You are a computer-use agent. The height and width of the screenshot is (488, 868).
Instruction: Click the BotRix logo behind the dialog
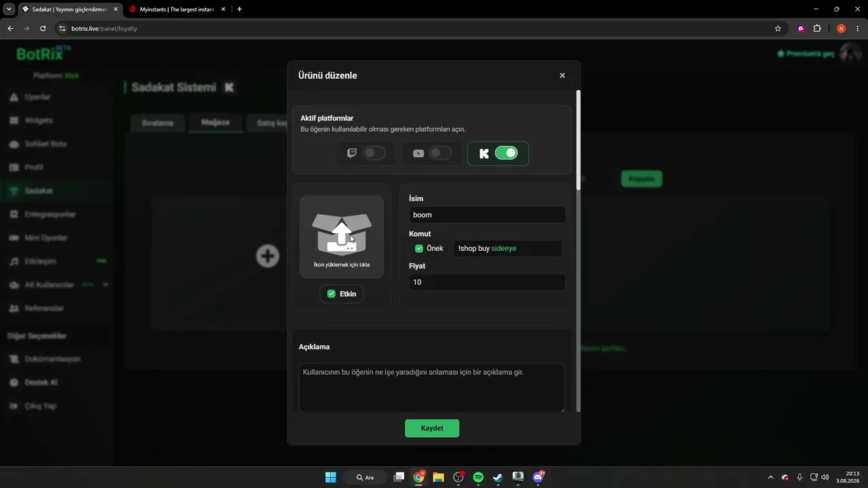pyautogui.click(x=43, y=54)
